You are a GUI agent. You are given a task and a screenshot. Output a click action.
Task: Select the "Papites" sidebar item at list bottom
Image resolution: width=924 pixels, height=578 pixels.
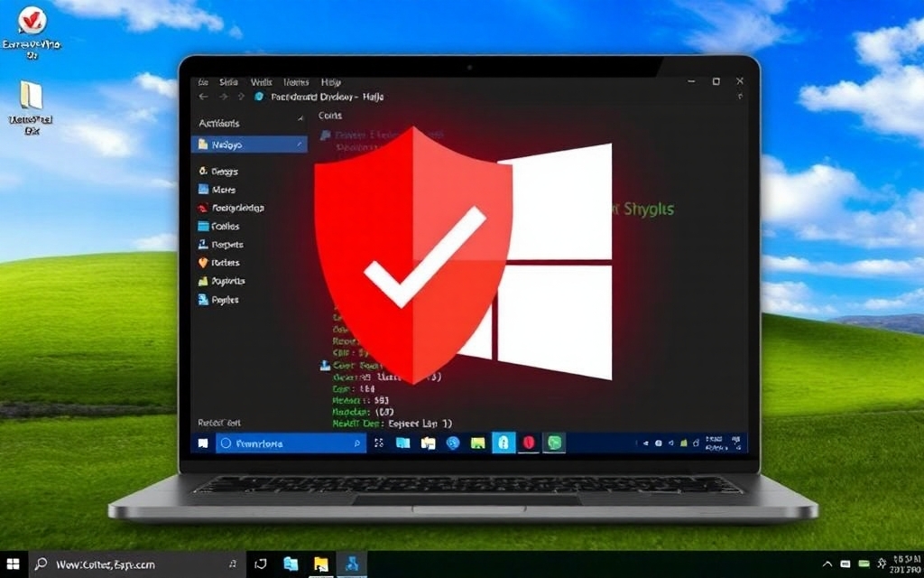218,300
